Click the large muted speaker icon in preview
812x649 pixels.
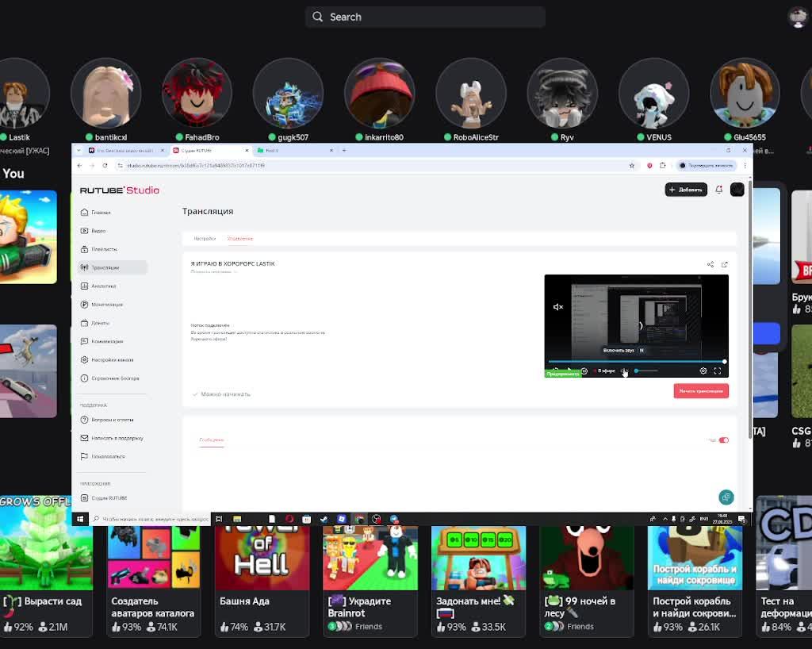click(557, 307)
